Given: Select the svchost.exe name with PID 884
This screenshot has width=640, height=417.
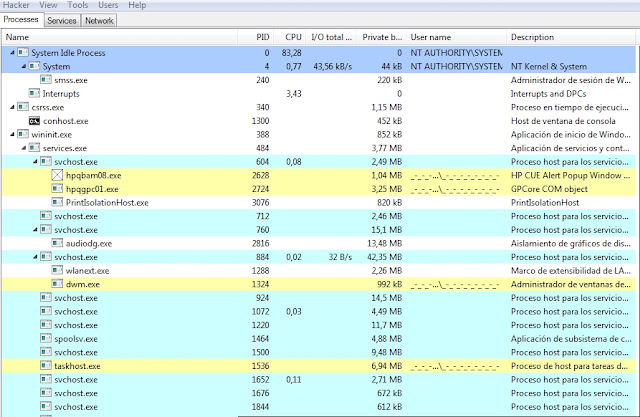Looking at the screenshot, I should 76,257.
